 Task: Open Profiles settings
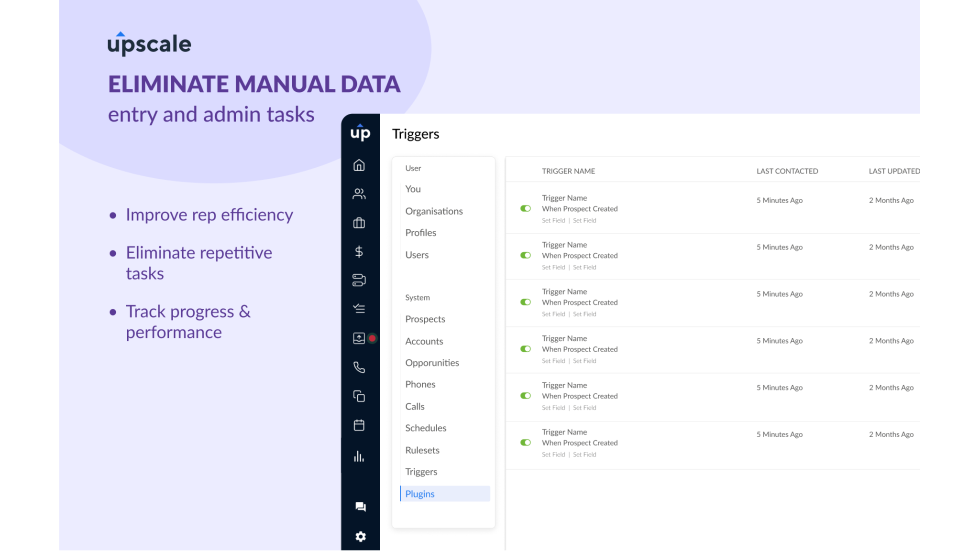pos(420,233)
